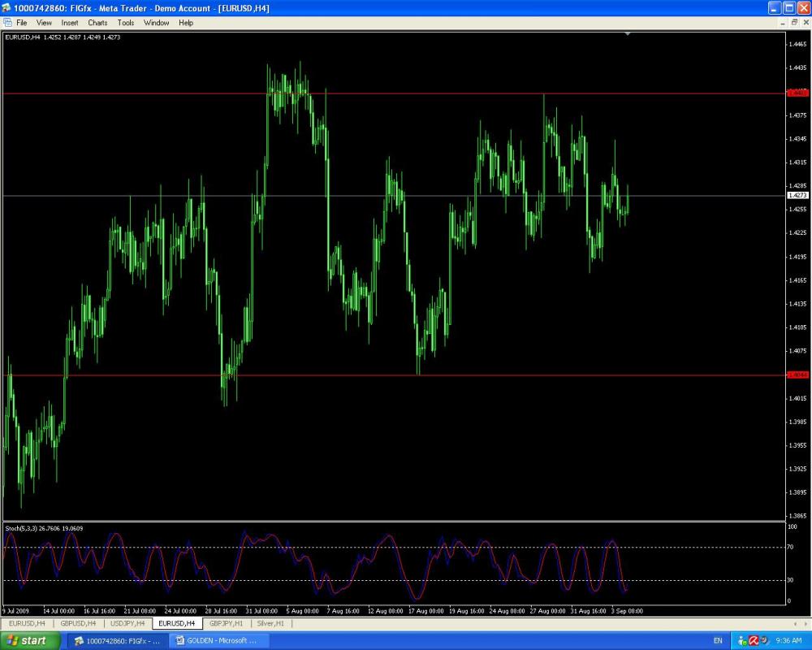812x650 pixels.
Task: Click the round dark tray icon
Action: click(x=764, y=641)
